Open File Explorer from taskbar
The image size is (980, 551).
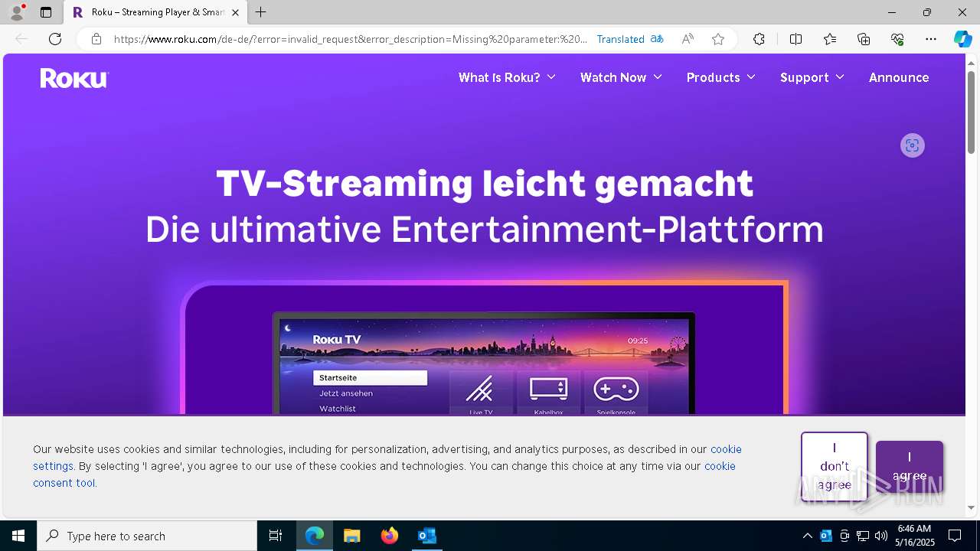coord(351,536)
